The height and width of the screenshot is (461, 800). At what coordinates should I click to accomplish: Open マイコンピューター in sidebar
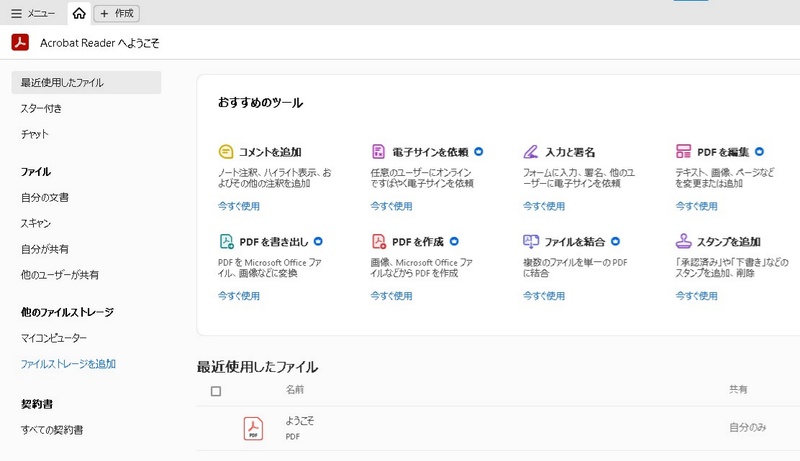tap(54, 338)
